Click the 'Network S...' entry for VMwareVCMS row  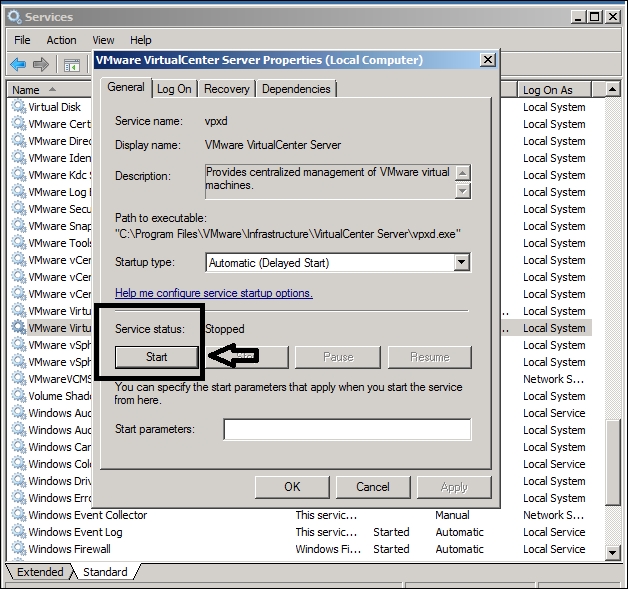[554, 379]
